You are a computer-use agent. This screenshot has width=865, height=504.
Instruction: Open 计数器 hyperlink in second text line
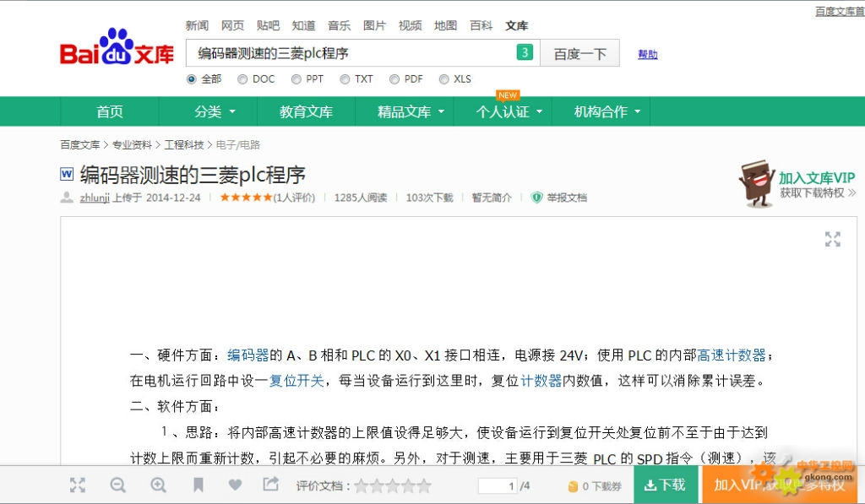(541, 381)
